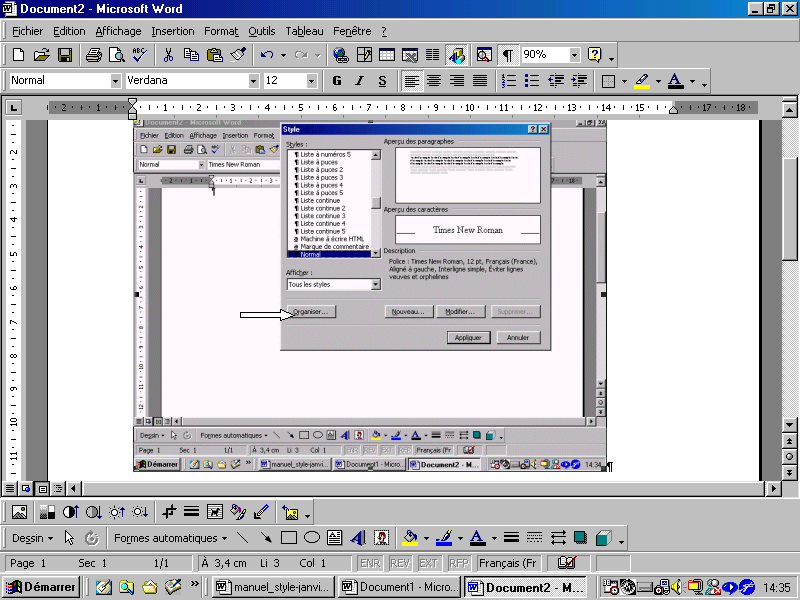Apply fill color bucket in Drawing toolbar

point(411,538)
